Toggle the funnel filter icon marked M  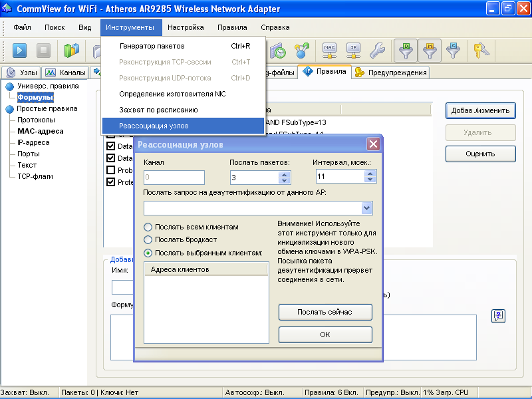pyautogui.click(x=430, y=51)
